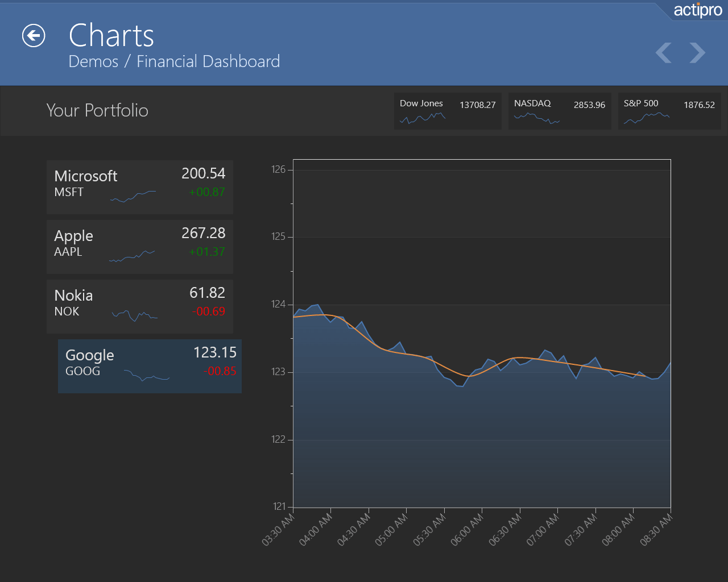Click the 06:00 AM axis label
Viewport: 728px width, 582px height.
click(x=467, y=529)
